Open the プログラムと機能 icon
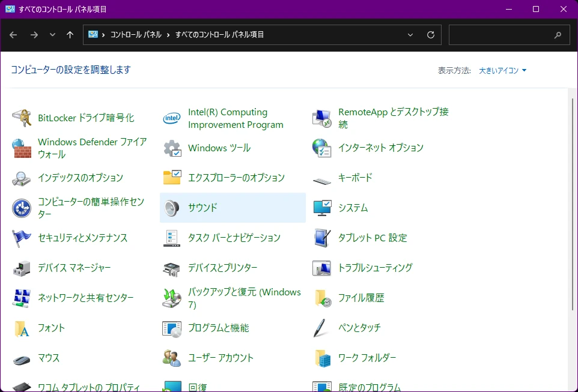 [x=172, y=328]
